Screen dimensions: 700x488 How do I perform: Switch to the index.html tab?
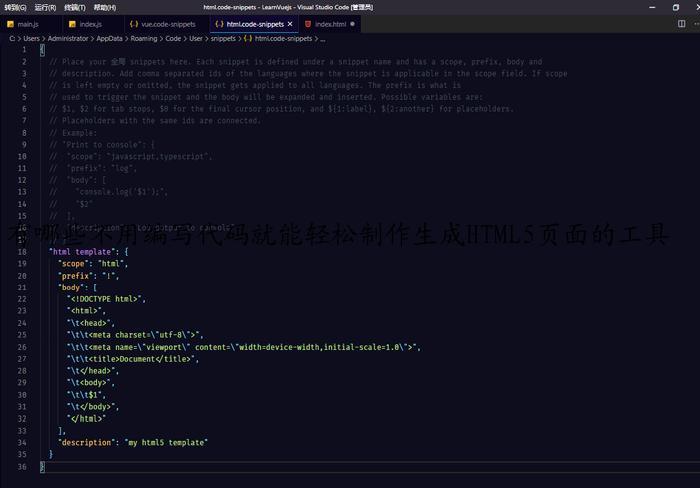point(330,24)
